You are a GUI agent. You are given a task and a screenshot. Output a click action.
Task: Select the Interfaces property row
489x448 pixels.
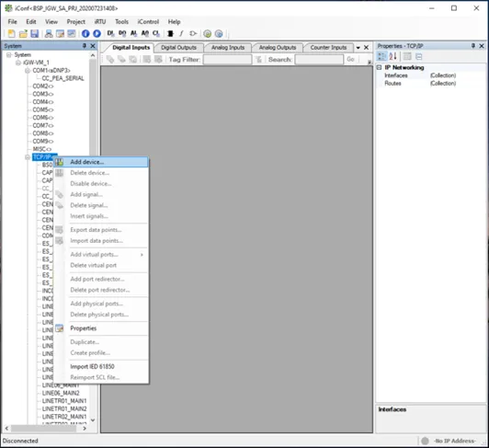coord(431,75)
